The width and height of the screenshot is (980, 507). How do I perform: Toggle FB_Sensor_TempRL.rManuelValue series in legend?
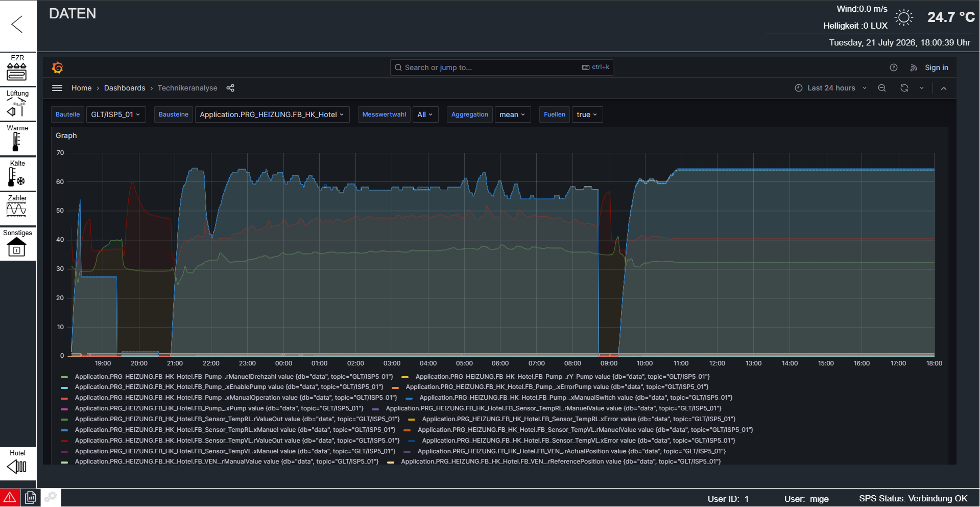pos(554,408)
